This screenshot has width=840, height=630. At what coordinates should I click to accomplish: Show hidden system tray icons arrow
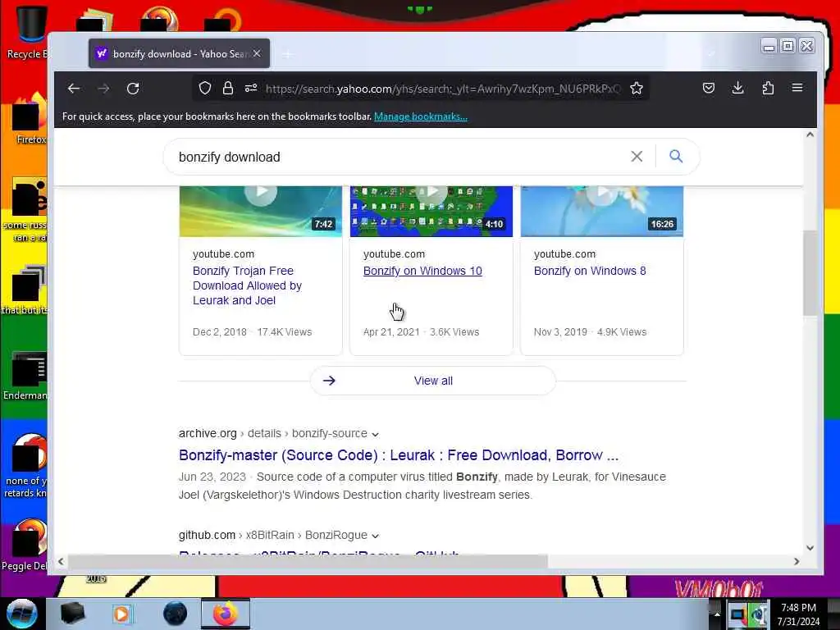pyautogui.click(x=717, y=614)
